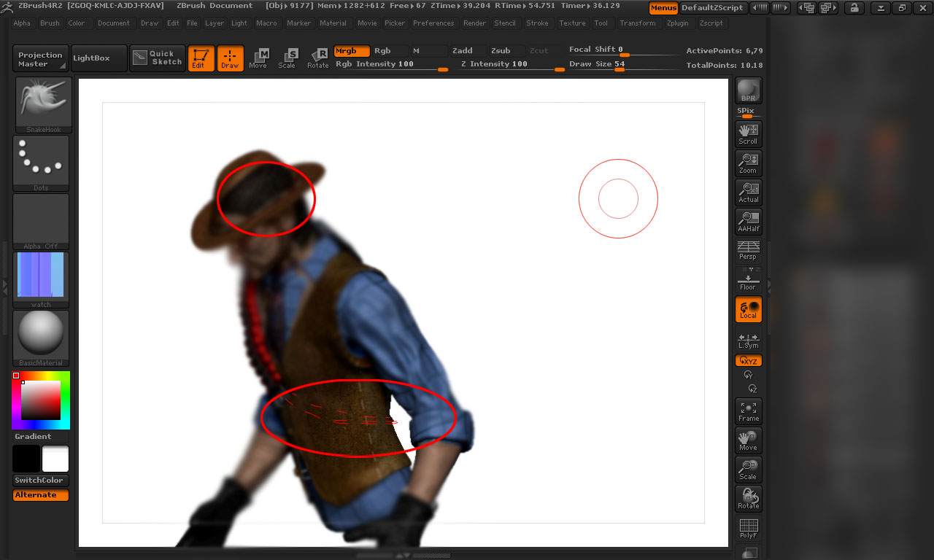Open the SnakeHook brush thumbnail
Image resolution: width=934 pixels, height=560 pixels.
(42, 102)
